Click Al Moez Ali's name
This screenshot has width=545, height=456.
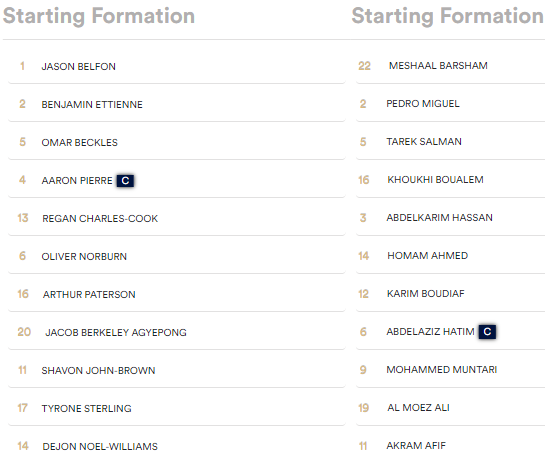click(x=418, y=408)
